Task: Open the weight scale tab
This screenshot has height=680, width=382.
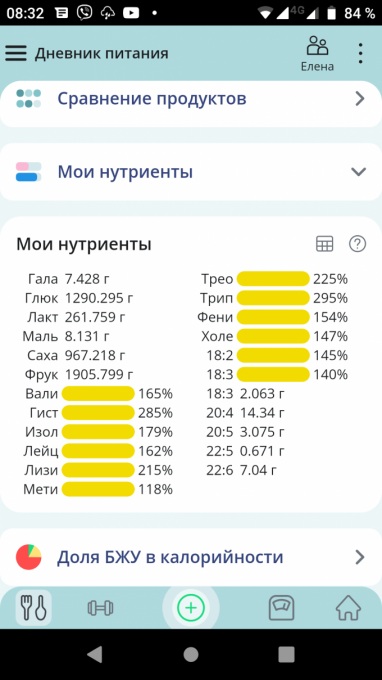Action: click(x=282, y=608)
